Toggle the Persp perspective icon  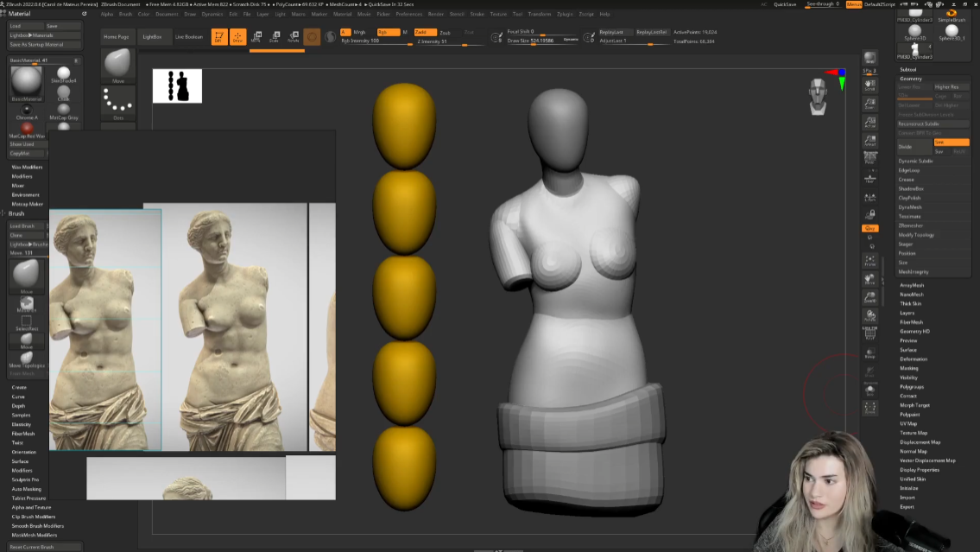point(869,157)
